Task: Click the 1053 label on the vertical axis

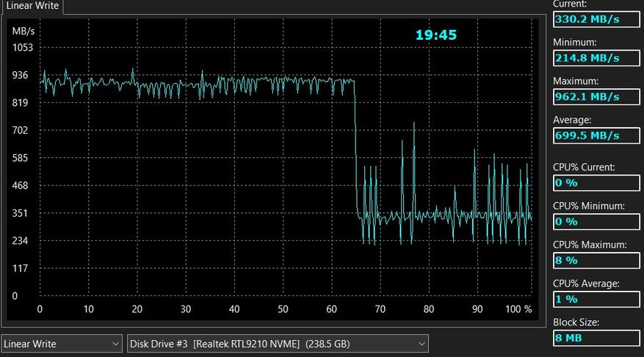Action: 23,48
